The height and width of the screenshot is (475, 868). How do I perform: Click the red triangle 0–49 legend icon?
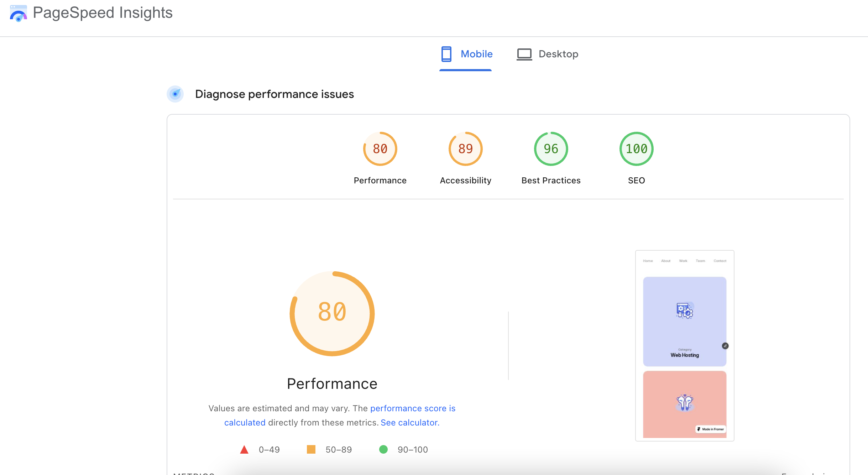pyautogui.click(x=244, y=449)
